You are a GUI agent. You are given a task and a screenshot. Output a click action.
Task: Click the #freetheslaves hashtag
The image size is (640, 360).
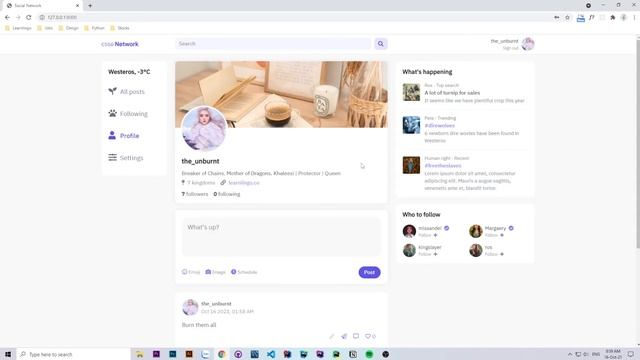443,166
